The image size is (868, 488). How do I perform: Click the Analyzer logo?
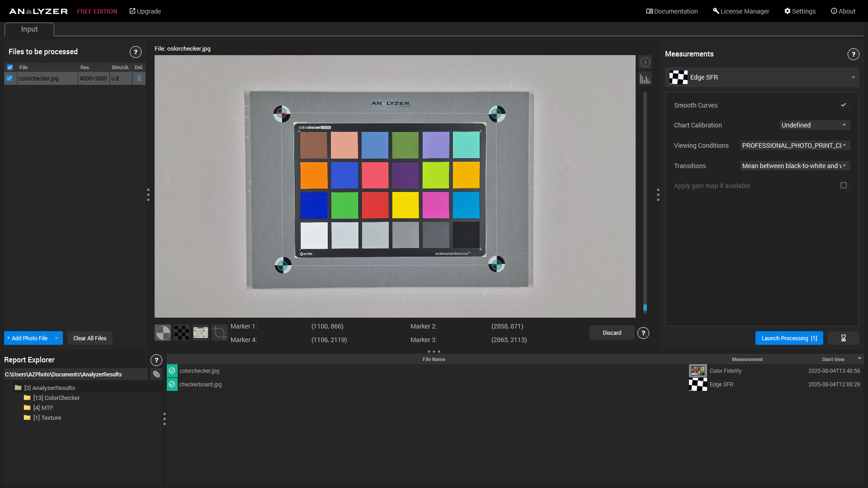tap(38, 11)
